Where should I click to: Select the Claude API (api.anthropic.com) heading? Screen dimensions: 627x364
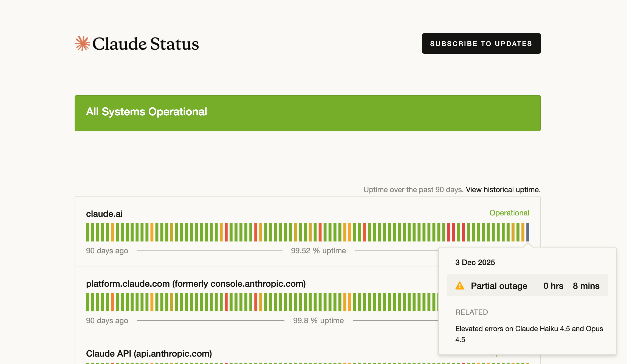pos(149,354)
